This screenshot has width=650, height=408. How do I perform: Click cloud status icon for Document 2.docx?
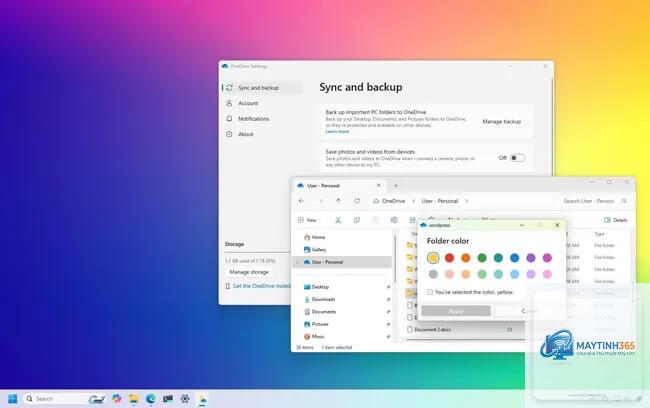[509, 330]
